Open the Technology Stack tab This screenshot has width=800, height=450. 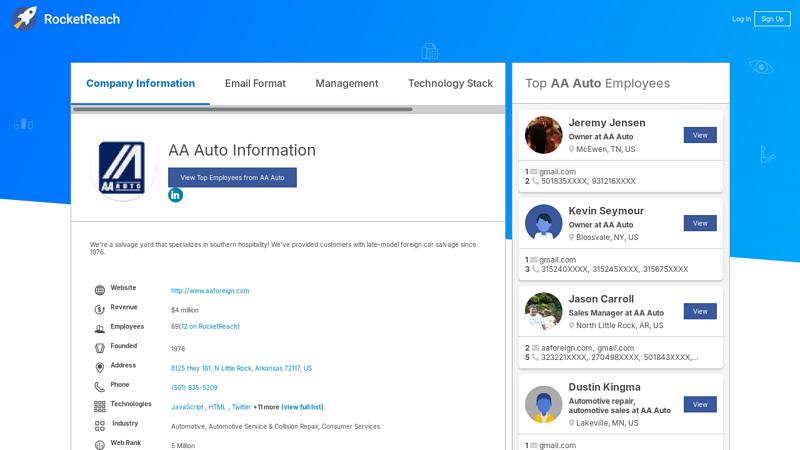pyautogui.click(x=450, y=83)
